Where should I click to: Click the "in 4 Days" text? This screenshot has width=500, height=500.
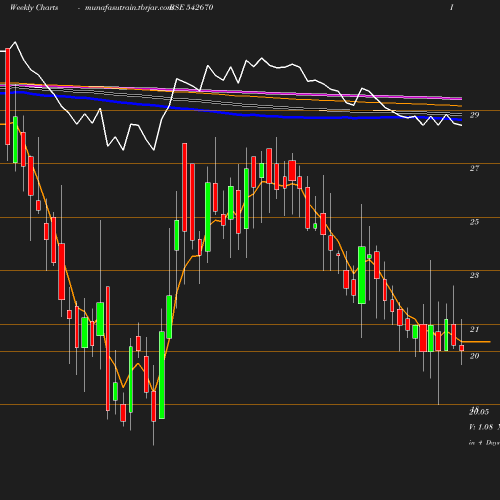tap(484, 443)
